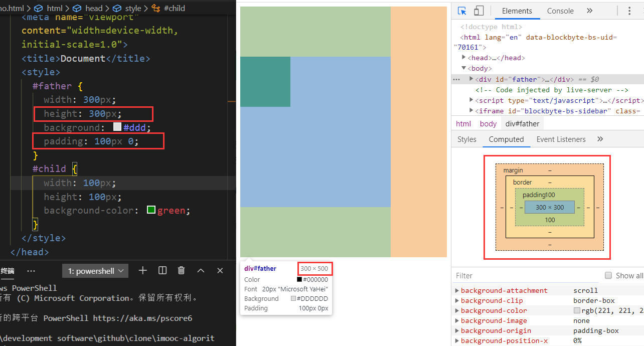Click the background-color: green code line
The width and height of the screenshot is (644, 346).
[117, 210]
